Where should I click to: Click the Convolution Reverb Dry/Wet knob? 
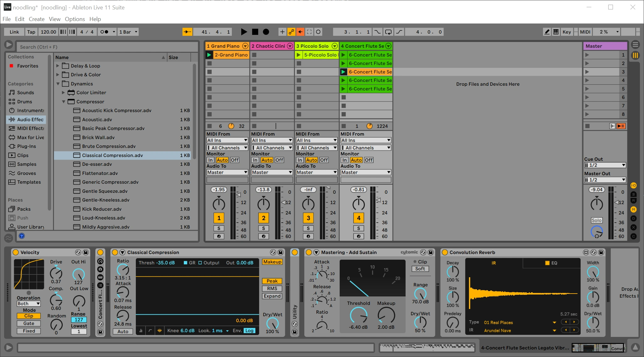tap(593, 322)
